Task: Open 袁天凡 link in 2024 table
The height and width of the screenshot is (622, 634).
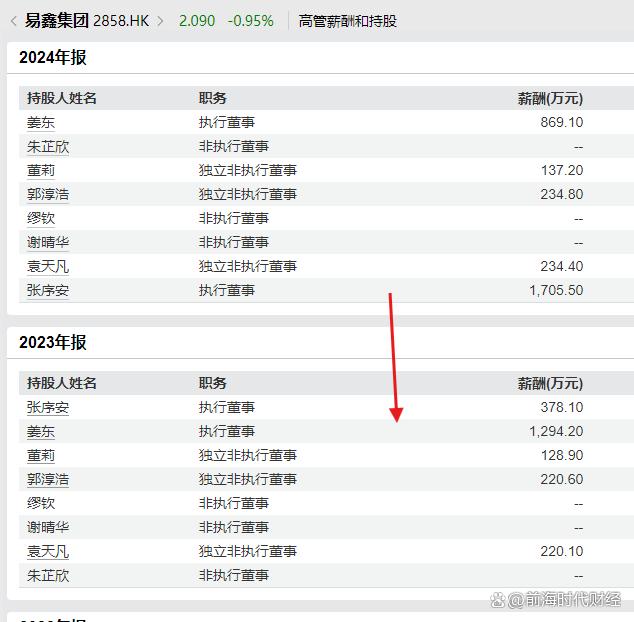Action: point(48,267)
